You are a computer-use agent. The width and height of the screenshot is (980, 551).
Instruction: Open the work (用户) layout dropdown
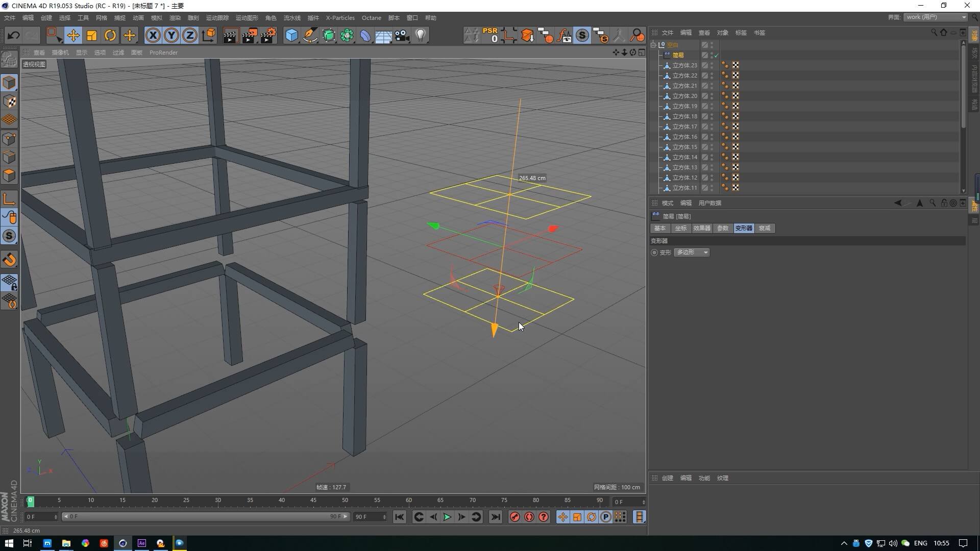click(936, 17)
